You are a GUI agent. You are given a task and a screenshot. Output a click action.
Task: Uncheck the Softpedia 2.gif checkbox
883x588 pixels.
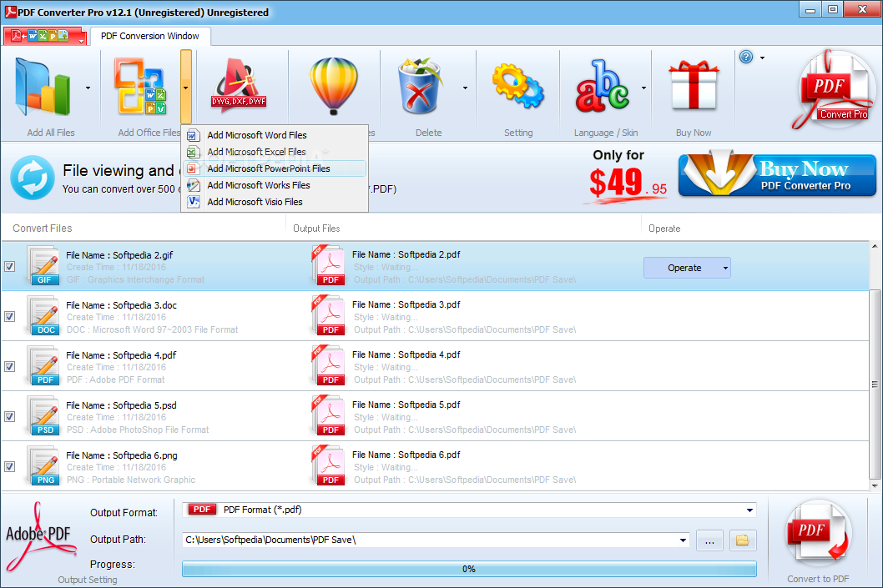(9, 267)
